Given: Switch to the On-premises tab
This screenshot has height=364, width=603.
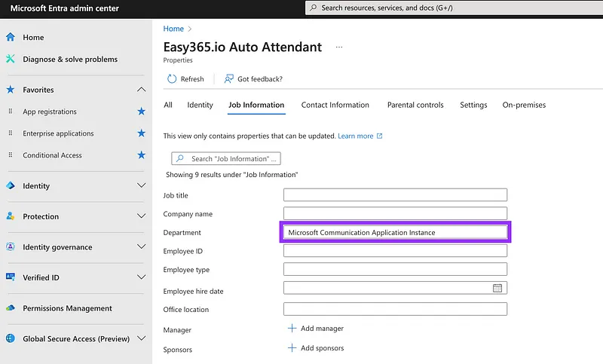Looking at the screenshot, I should tap(524, 105).
